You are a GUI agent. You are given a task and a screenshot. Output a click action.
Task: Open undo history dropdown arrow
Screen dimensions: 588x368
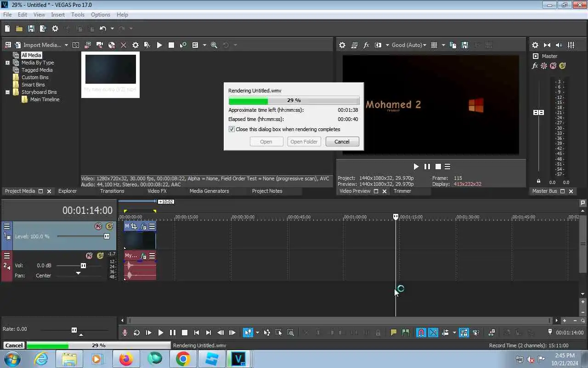[x=112, y=29]
